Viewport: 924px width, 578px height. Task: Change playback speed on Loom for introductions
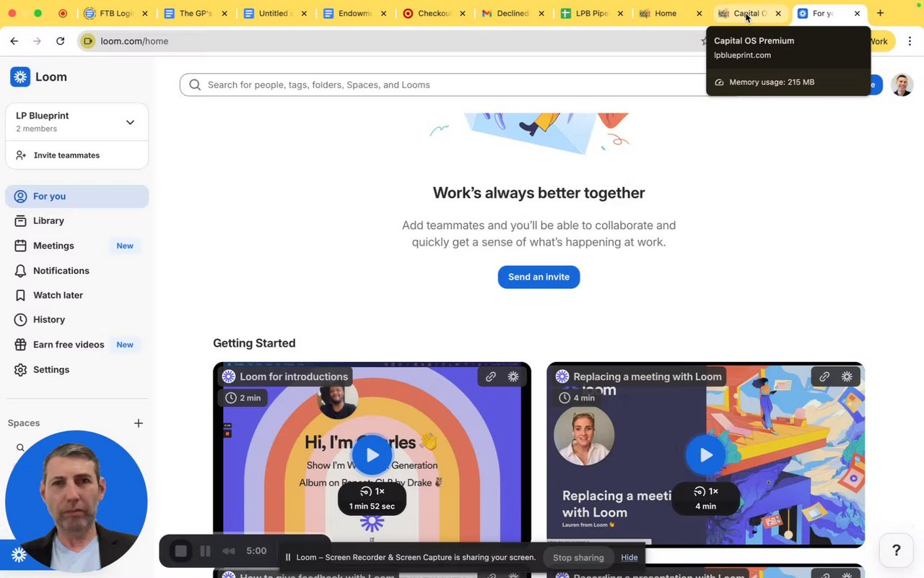coord(372,491)
